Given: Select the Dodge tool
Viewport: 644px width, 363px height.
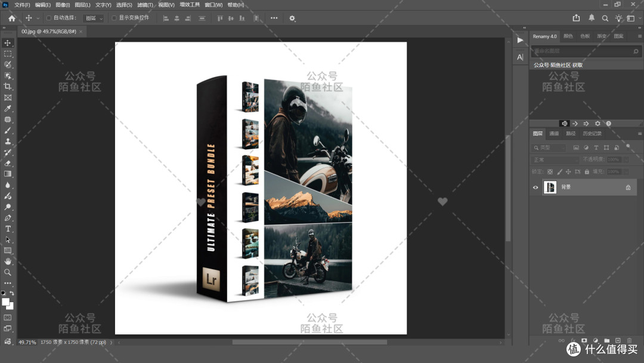Looking at the screenshot, I should [x=8, y=207].
